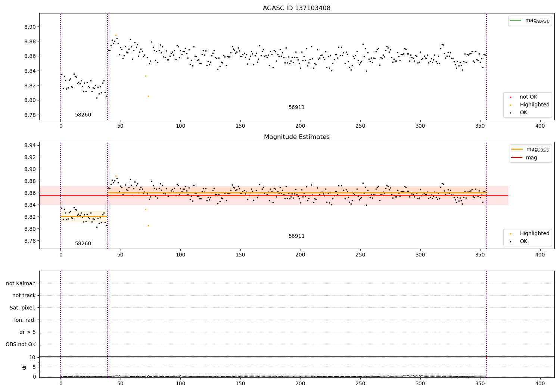
Task: Click the 200 x-tick label in middle plot
Action: tap(300, 255)
